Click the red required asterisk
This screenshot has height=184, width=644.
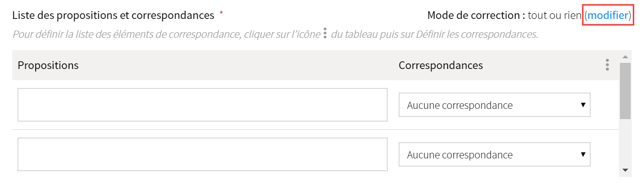click(221, 13)
